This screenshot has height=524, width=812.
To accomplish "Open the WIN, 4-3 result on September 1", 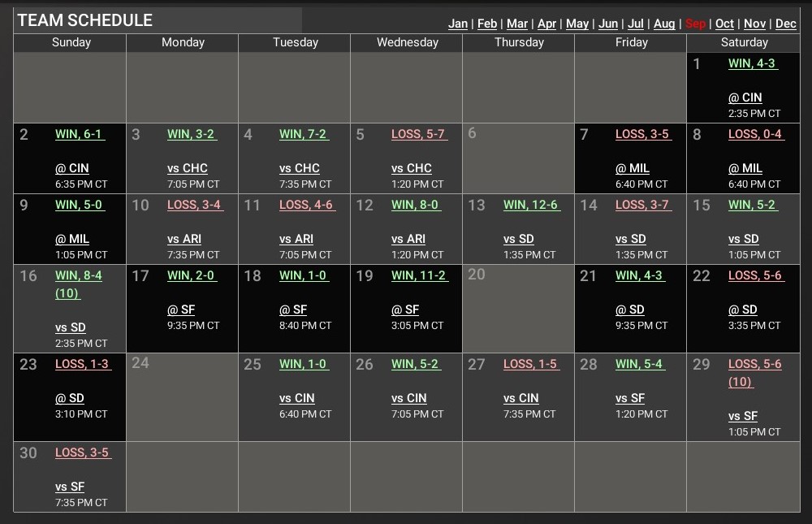I will [752, 63].
